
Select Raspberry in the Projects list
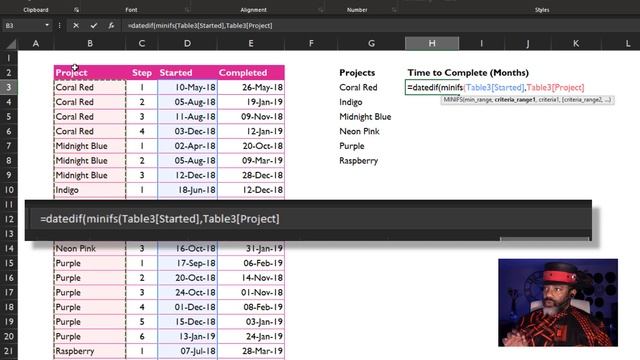[x=358, y=161]
